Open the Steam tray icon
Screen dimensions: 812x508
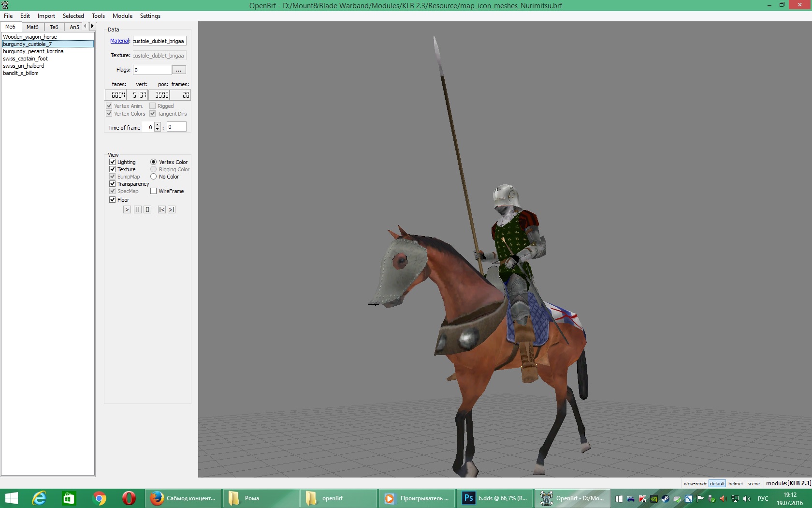click(x=666, y=499)
